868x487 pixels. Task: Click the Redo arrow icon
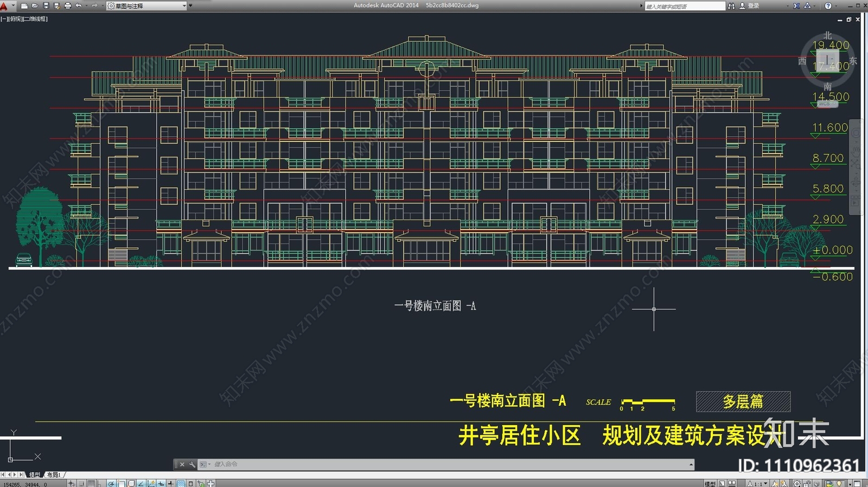pyautogui.click(x=94, y=6)
